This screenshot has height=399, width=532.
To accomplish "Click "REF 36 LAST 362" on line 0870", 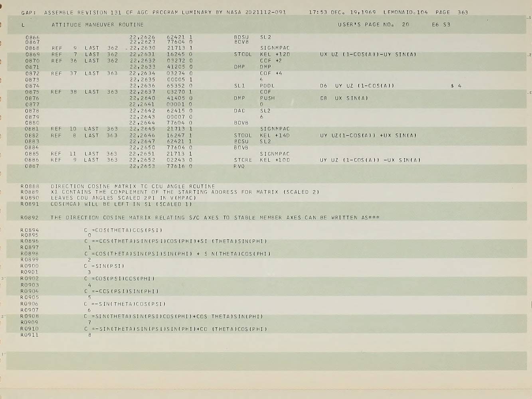I will (x=85, y=61).
